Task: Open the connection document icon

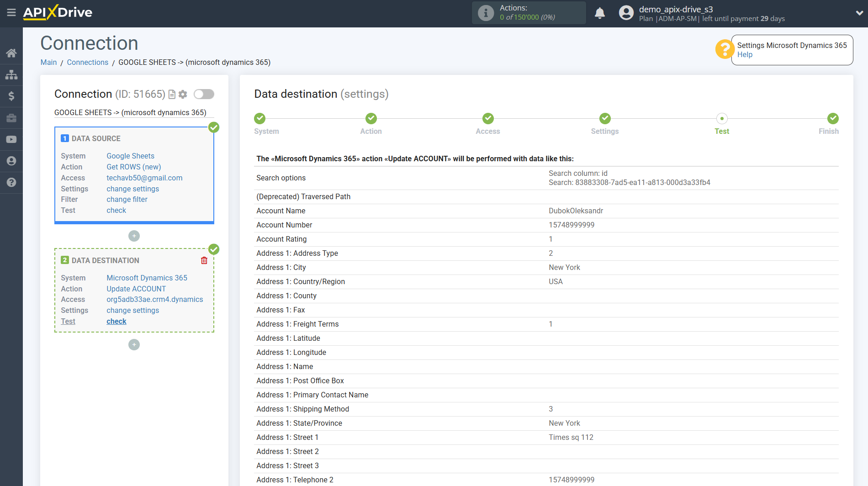Action: click(x=172, y=94)
